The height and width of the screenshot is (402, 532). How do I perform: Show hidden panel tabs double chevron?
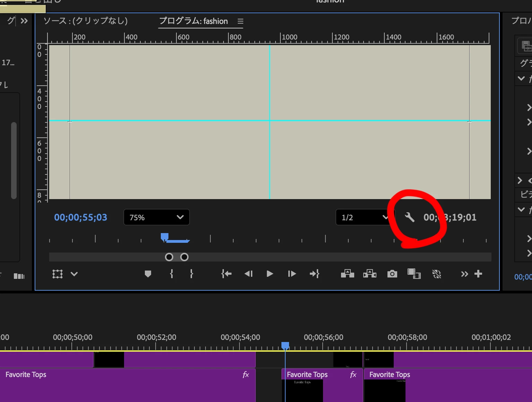coord(24,21)
